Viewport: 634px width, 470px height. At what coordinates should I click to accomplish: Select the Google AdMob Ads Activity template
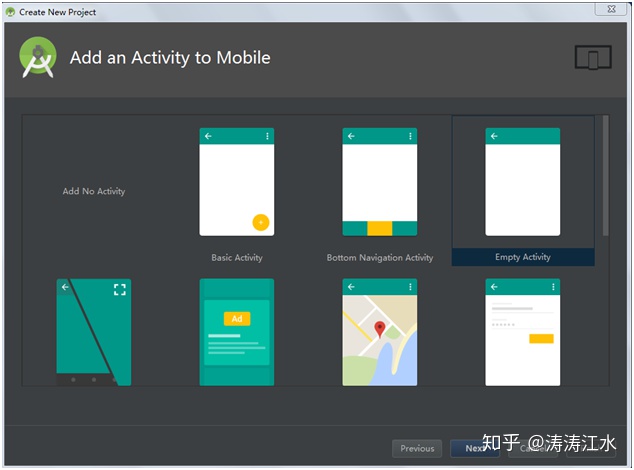(x=237, y=332)
